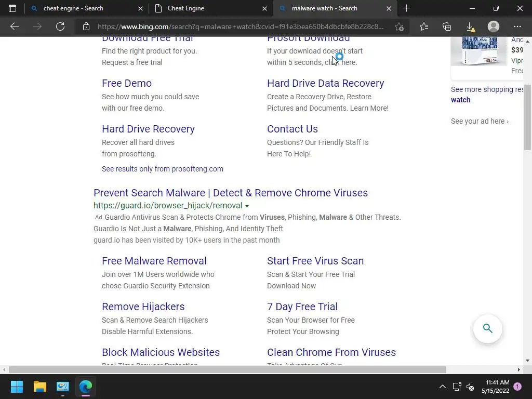This screenshot has height=399, width=532.
Task: Click the floating search magnifier button
Action: click(x=487, y=328)
